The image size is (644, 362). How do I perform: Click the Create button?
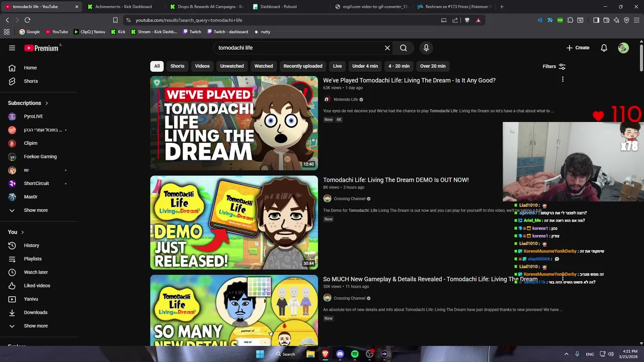pyautogui.click(x=578, y=48)
